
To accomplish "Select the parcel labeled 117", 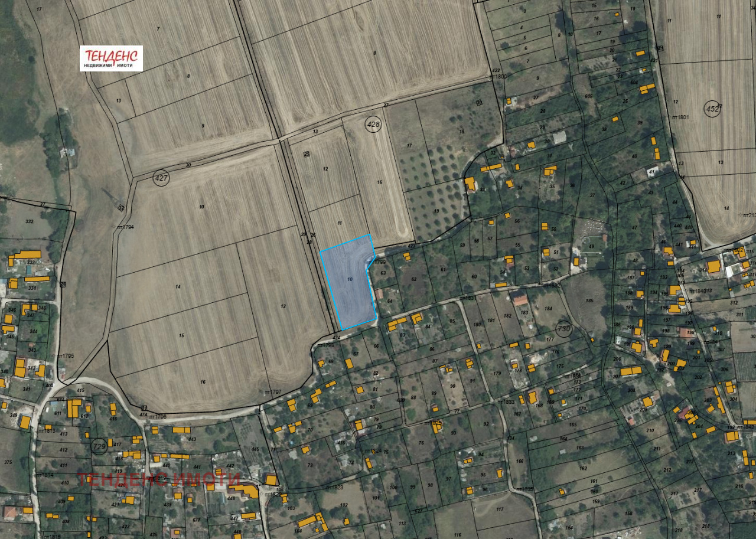I will click(500, 509).
